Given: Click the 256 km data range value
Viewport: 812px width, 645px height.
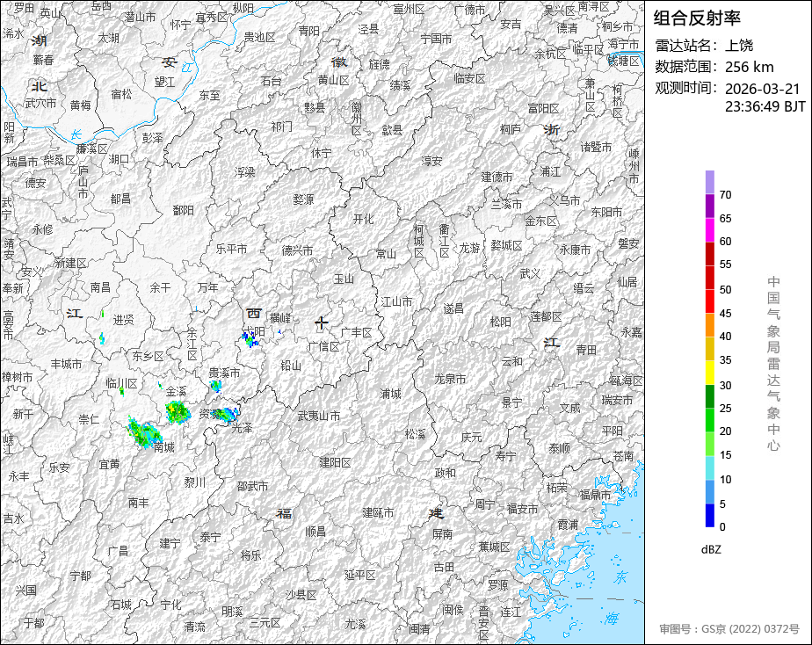Looking at the screenshot, I should click(x=749, y=67).
